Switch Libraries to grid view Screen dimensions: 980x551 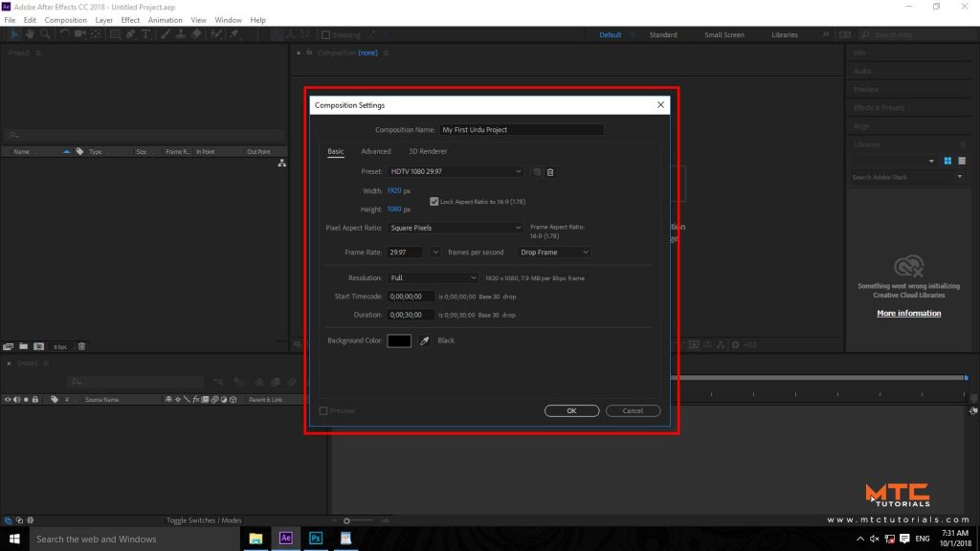(947, 161)
